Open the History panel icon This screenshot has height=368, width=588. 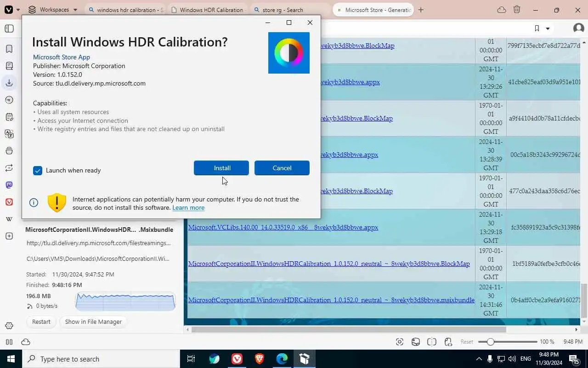[9, 100]
